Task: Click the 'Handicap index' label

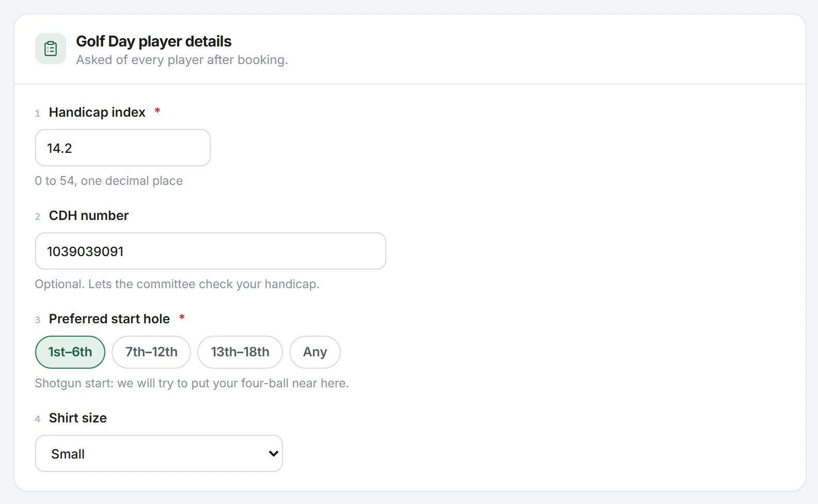Action: point(97,113)
